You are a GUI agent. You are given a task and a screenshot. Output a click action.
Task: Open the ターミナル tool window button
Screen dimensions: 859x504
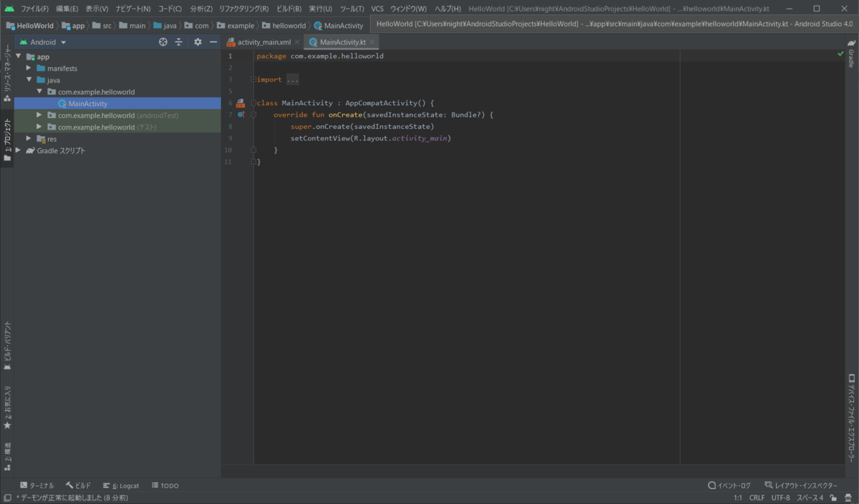[38, 485]
